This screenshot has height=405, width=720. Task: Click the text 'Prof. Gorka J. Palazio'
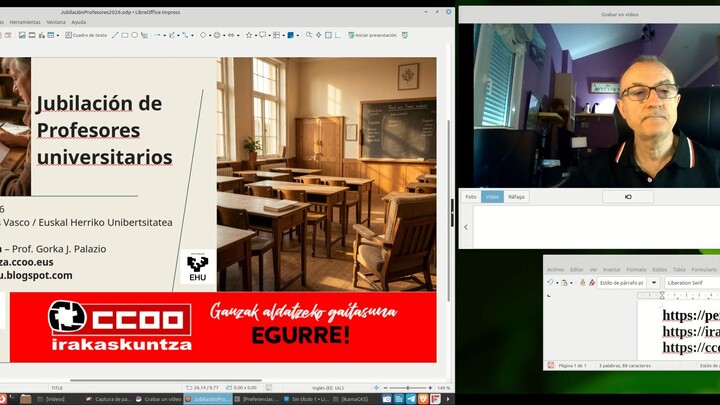pyautogui.click(x=59, y=249)
